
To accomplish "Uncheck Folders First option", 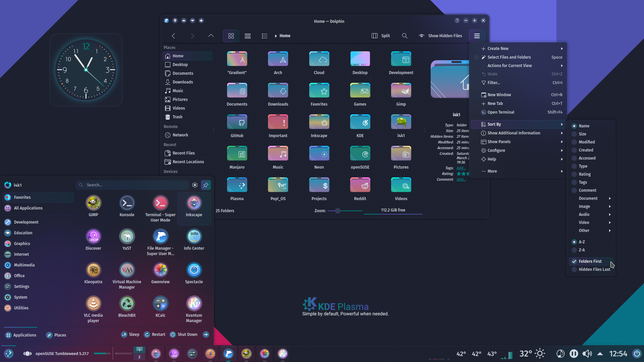I will click(591, 261).
